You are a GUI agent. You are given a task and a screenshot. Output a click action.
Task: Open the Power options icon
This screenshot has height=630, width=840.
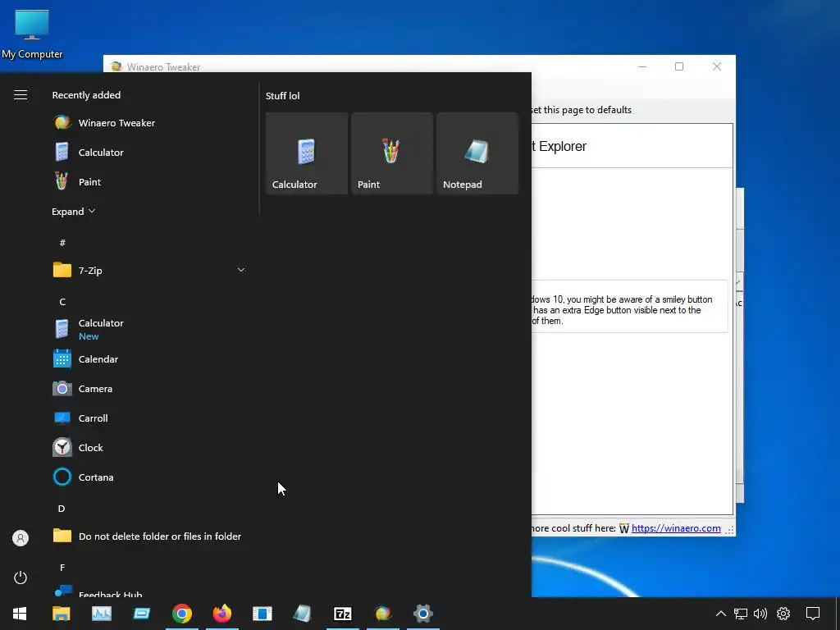tap(21, 577)
